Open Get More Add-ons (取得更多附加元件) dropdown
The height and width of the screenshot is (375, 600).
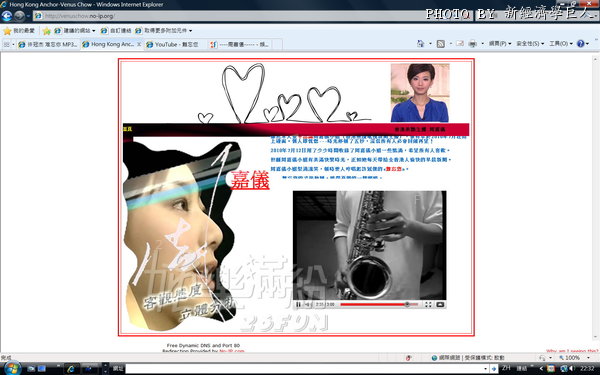[x=163, y=31]
